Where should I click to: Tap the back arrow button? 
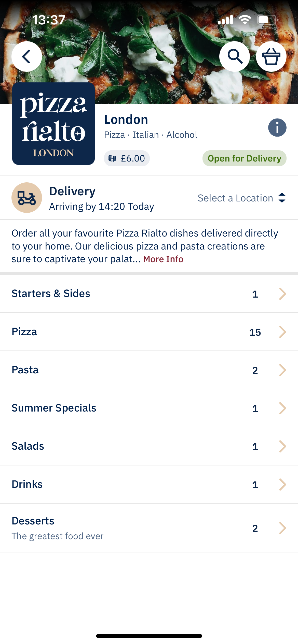[26, 56]
